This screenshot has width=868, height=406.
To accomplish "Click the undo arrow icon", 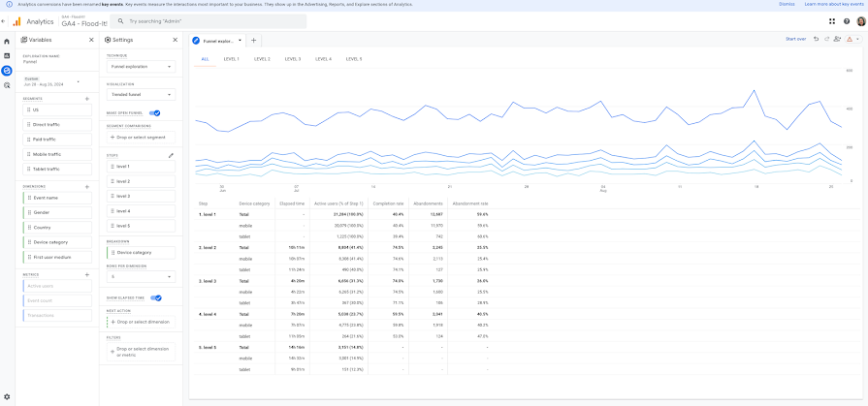I will click(x=816, y=40).
